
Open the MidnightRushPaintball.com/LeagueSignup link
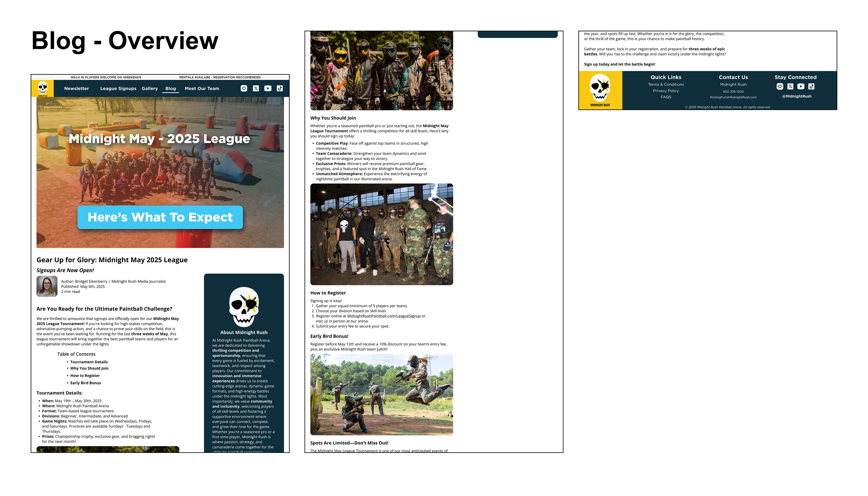(384, 316)
